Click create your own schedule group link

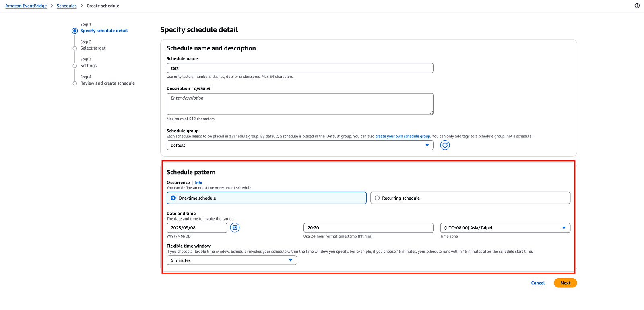pos(402,136)
